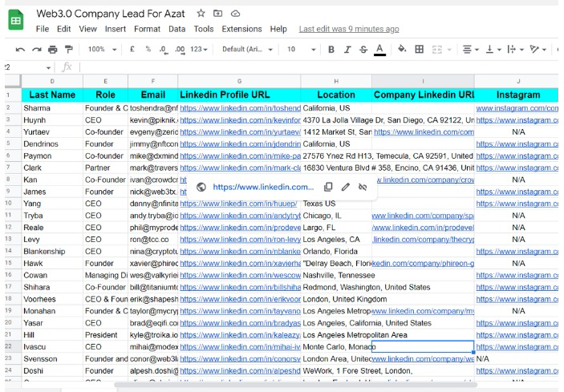The height and width of the screenshot is (392, 564).
Task: Open the name box dropdown arrow
Action: coord(48,67)
